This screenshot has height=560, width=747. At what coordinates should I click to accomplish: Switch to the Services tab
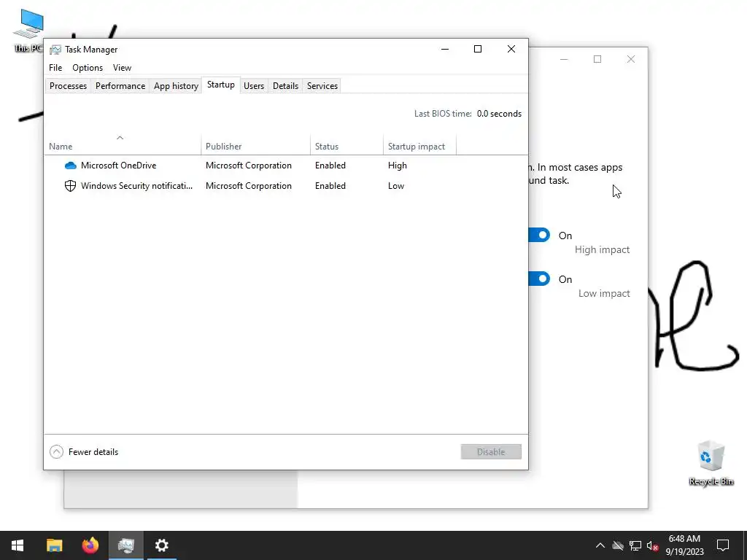tap(322, 86)
